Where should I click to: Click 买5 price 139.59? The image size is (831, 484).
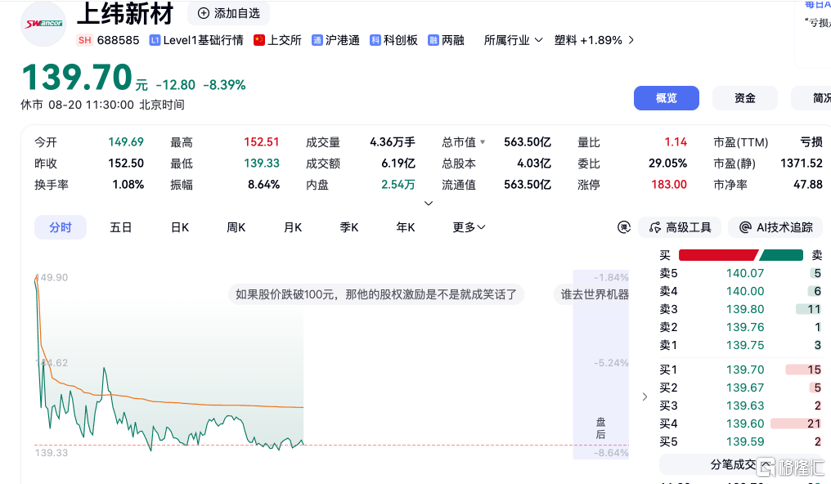tap(745, 442)
